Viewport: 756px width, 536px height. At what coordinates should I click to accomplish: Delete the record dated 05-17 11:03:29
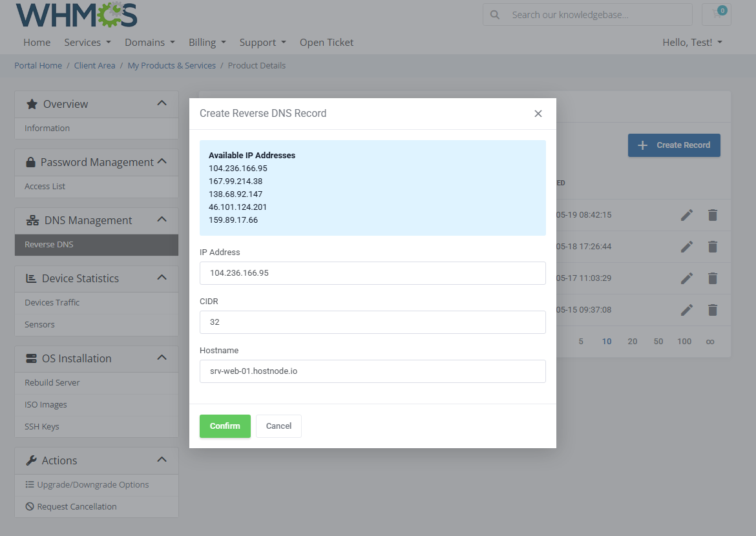pyautogui.click(x=713, y=278)
